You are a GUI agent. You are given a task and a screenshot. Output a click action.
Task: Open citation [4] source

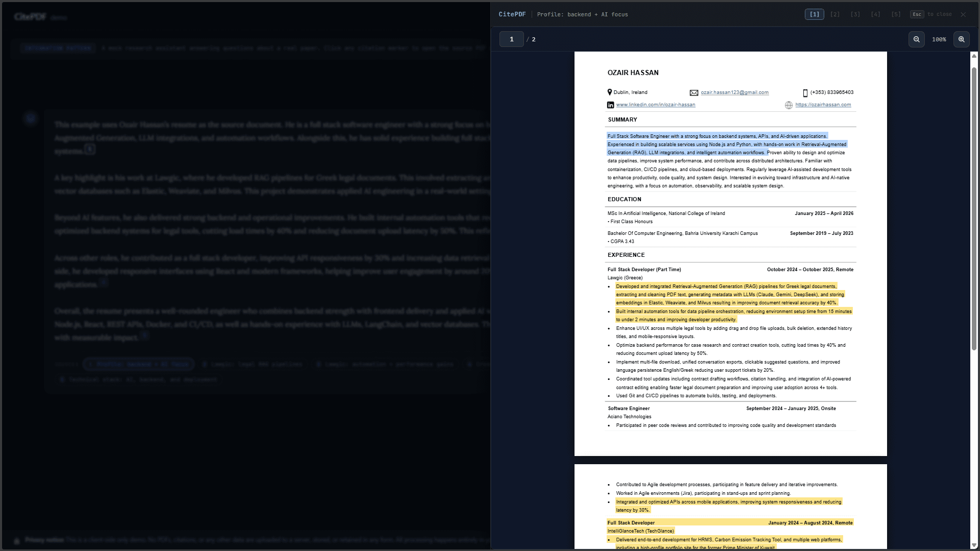click(x=875, y=14)
